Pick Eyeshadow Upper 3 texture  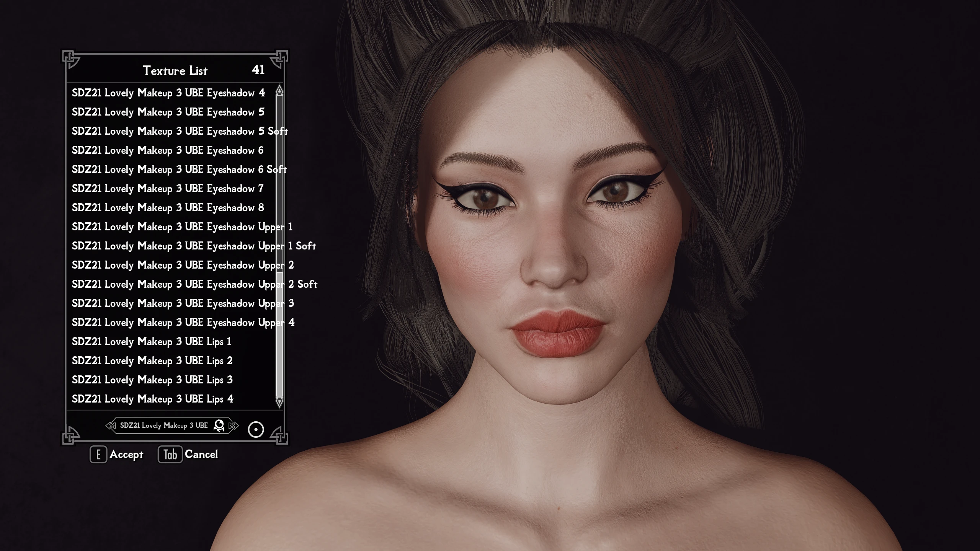pos(183,303)
